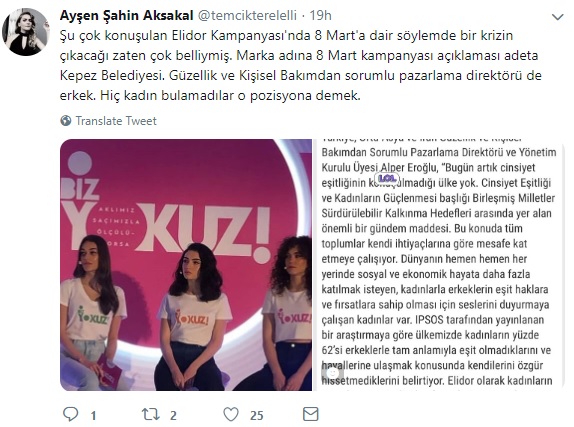Viewport: 574px width, 427px height.
Task: Open the Ayşen Şahin Aksakal display name
Action: click(x=126, y=15)
